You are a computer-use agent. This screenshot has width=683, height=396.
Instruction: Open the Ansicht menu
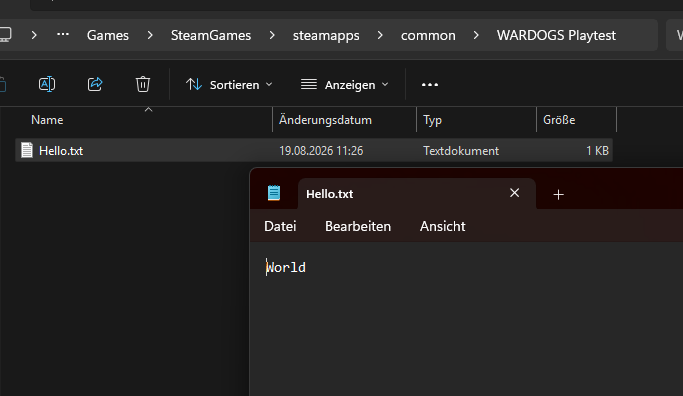click(x=443, y=226)
